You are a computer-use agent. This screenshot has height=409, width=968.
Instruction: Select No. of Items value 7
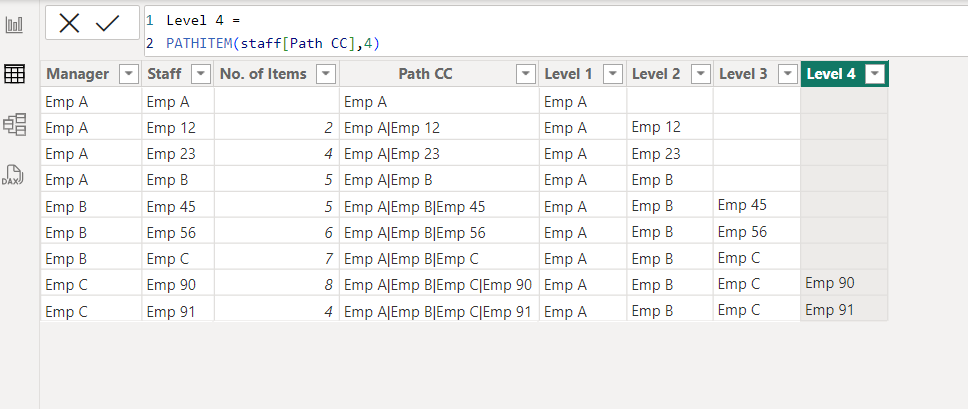pos(277,258)
